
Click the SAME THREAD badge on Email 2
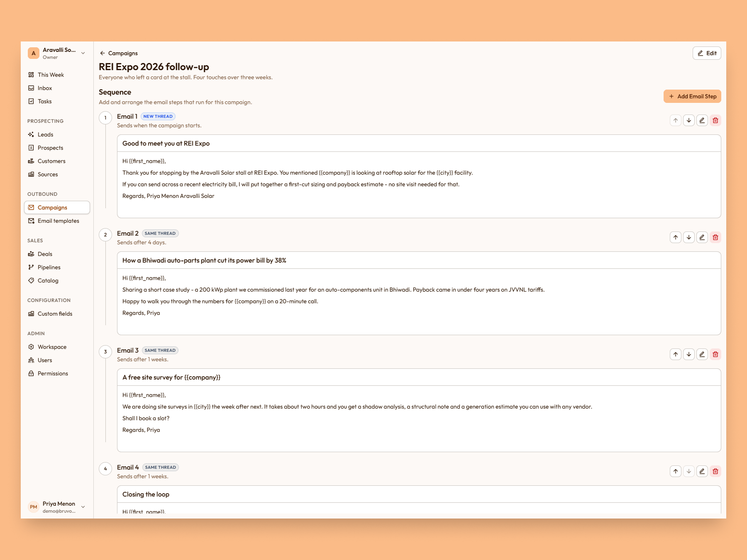point(160,234)
